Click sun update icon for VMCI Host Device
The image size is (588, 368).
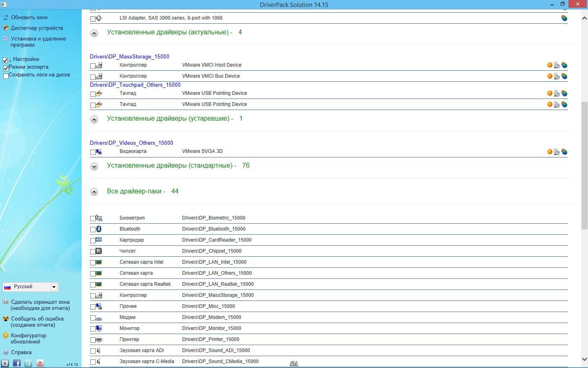550,65
